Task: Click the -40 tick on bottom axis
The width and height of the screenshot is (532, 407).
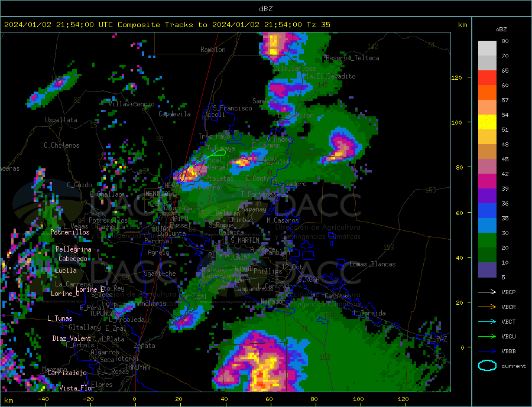Action: [x=43, y=399]
